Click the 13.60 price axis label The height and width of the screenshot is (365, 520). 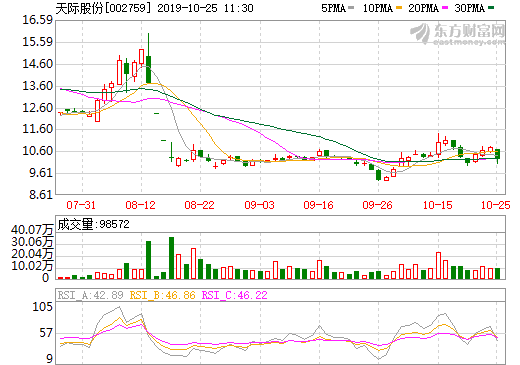[38, 86]
